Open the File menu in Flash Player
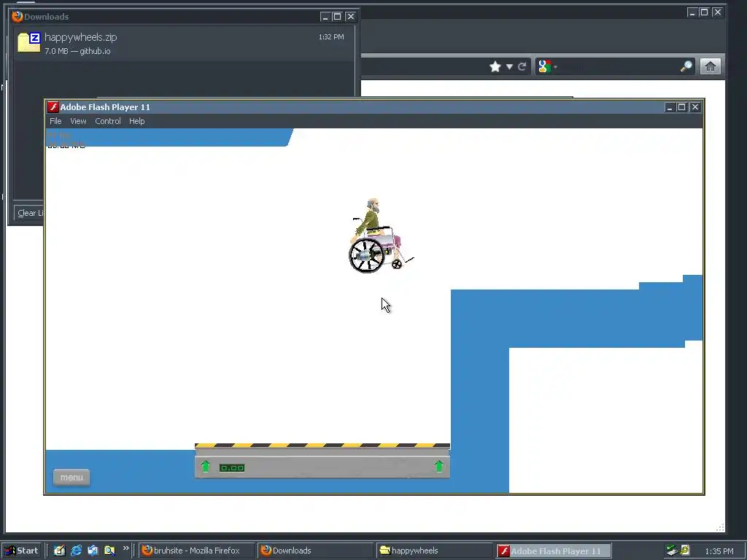 [x=55, y=121]
